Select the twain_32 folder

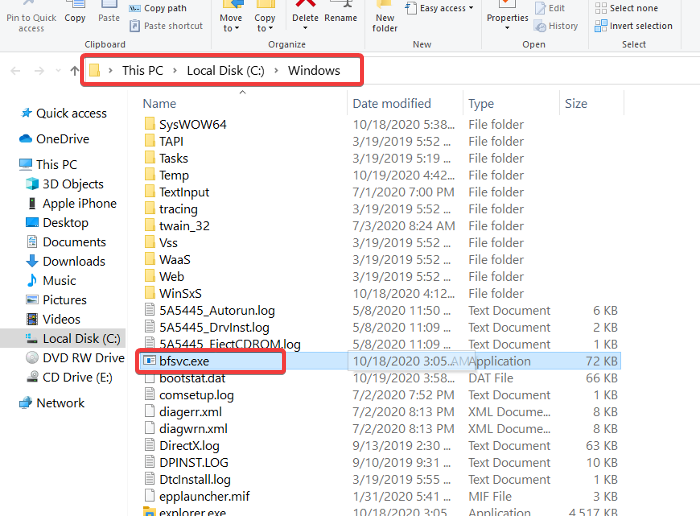(x=177, y=226)
